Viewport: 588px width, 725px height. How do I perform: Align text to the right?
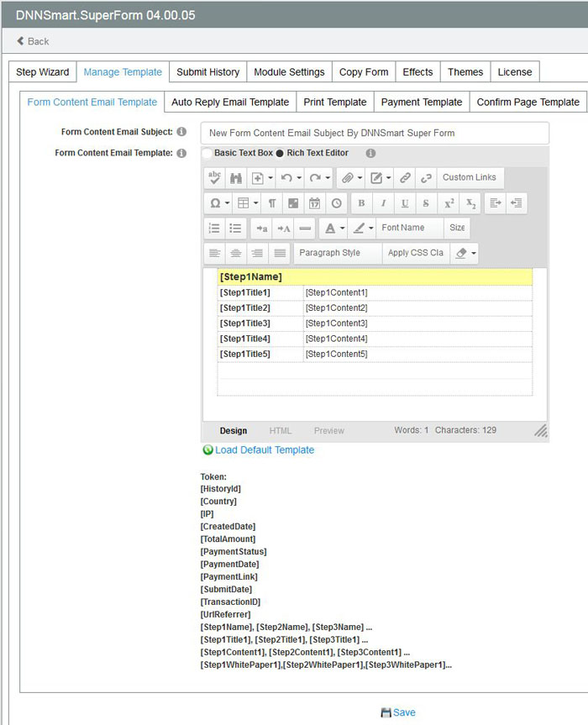click(x=257, y=253)
